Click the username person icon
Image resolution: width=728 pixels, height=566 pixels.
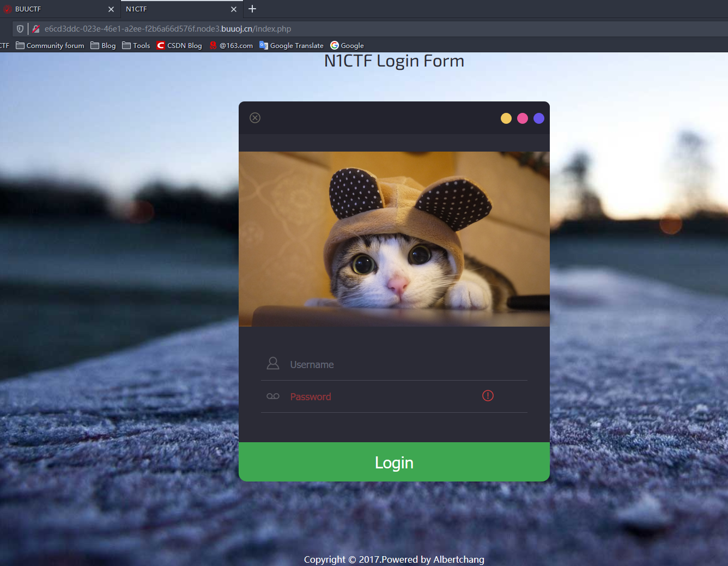[273, 363]
